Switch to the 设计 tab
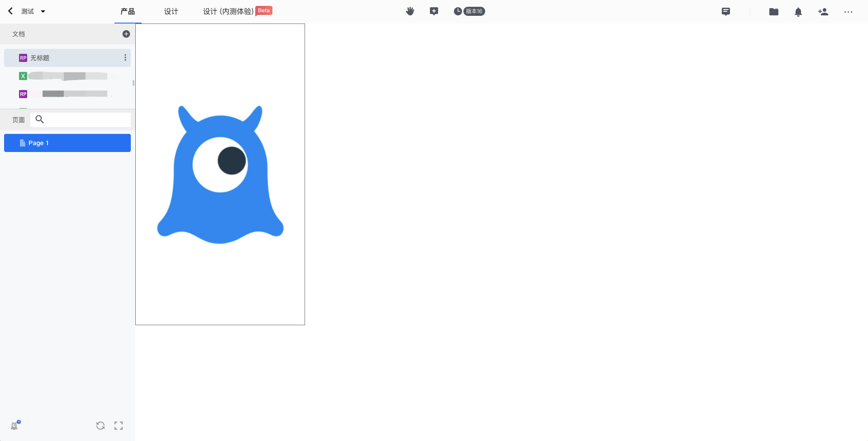This screenshot has width=868, height=441. tap(171, 11)
